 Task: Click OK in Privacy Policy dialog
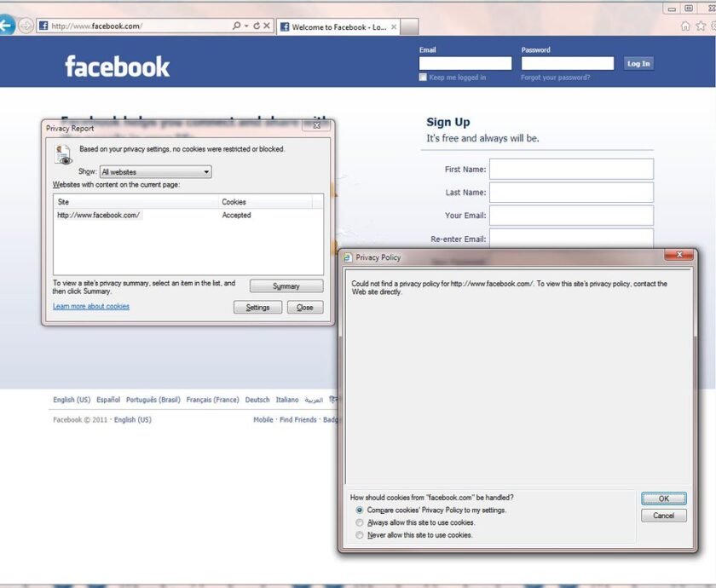663,499
